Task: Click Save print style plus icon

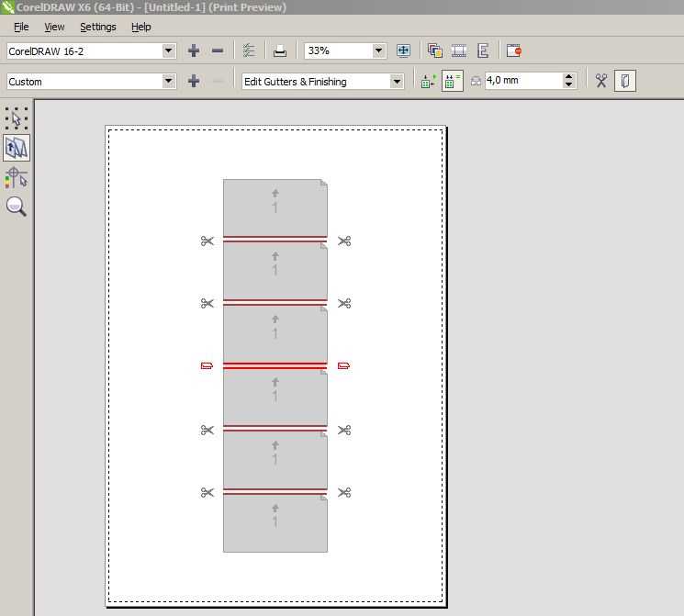Action: coord(194,51)
